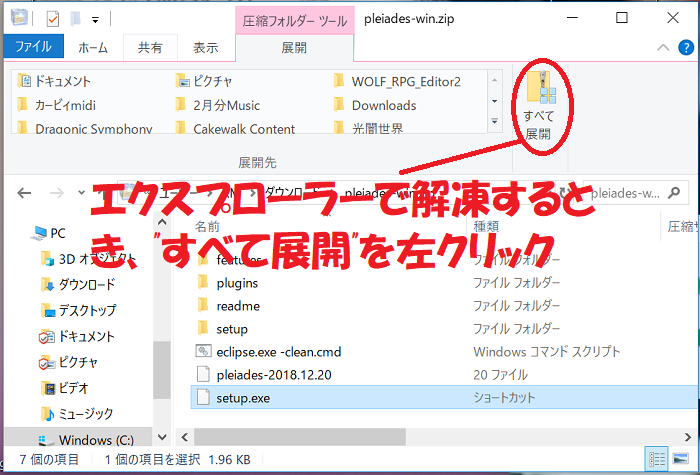Click the New folder quick access icon
700x475 pixels.
coord(75,19)
